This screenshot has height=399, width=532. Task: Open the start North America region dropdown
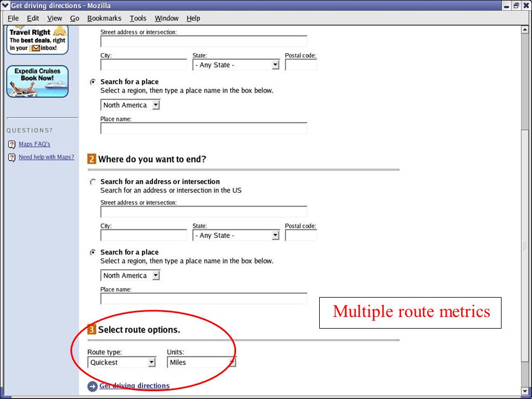pos(130,105)
